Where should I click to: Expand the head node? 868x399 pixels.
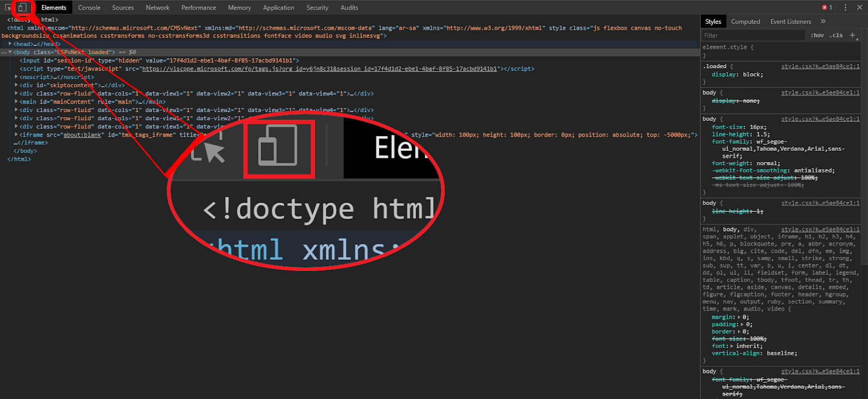[x=10, y=44]
